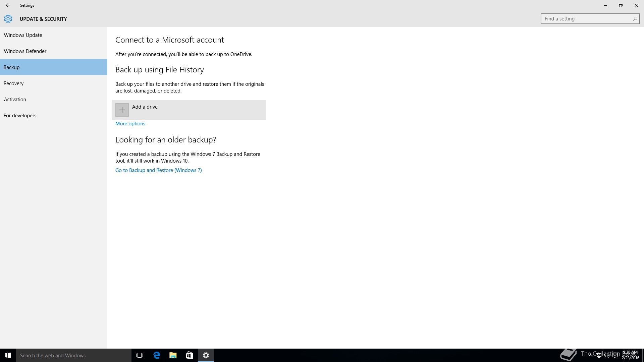
Task: Open the Windows Start menu
Action: tap(8, 355)
